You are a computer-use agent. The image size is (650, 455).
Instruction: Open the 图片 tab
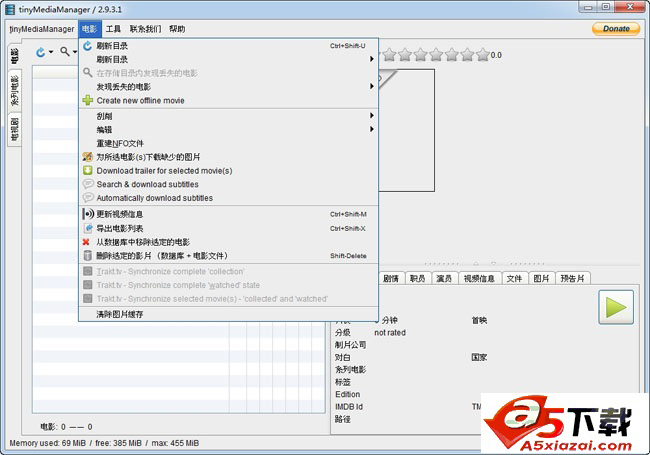click(x=541, y=278)
